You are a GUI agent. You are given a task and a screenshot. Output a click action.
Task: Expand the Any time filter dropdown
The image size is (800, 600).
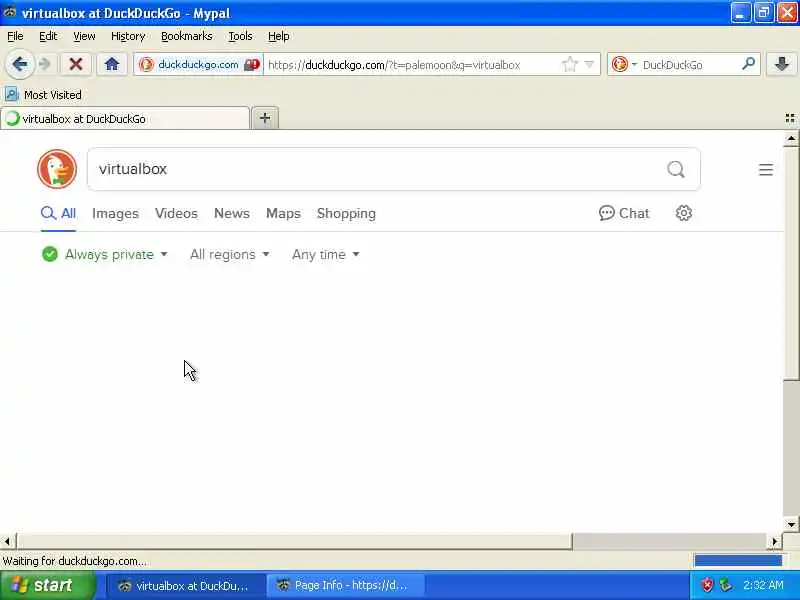coord(326,254)
